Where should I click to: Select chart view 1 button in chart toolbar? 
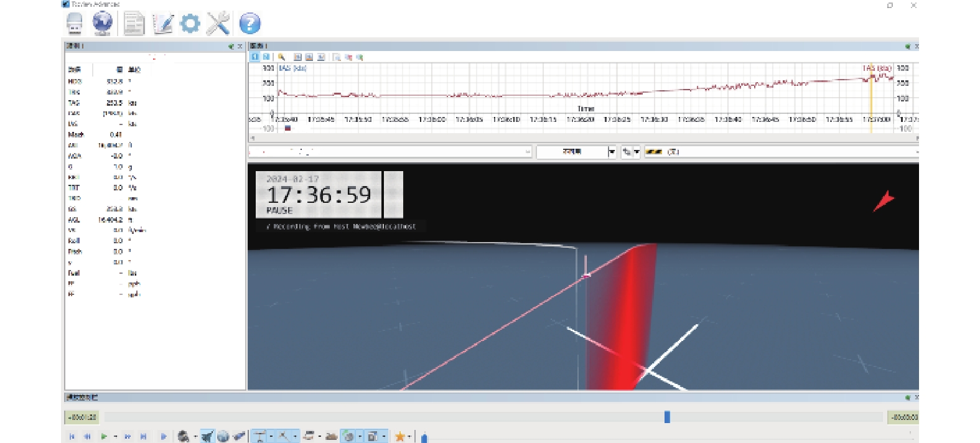[254, 57]
